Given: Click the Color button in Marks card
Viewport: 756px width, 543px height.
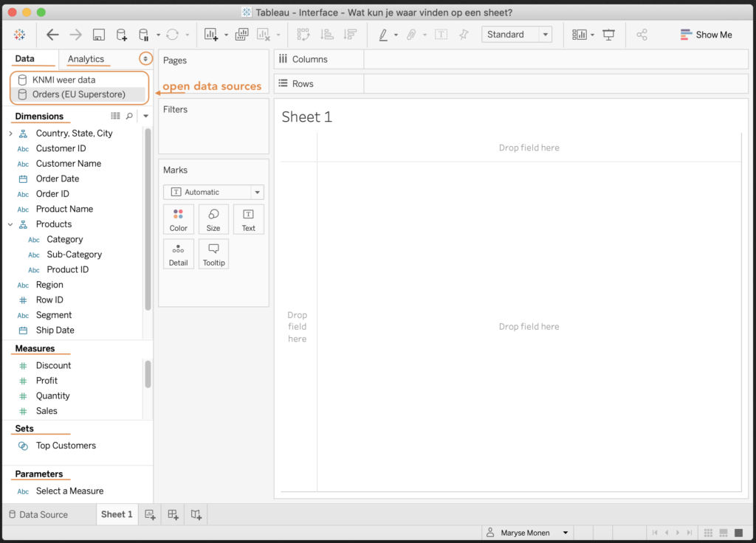Looking at the screenshot, I should pyautogui.click(x=179, y=219).
